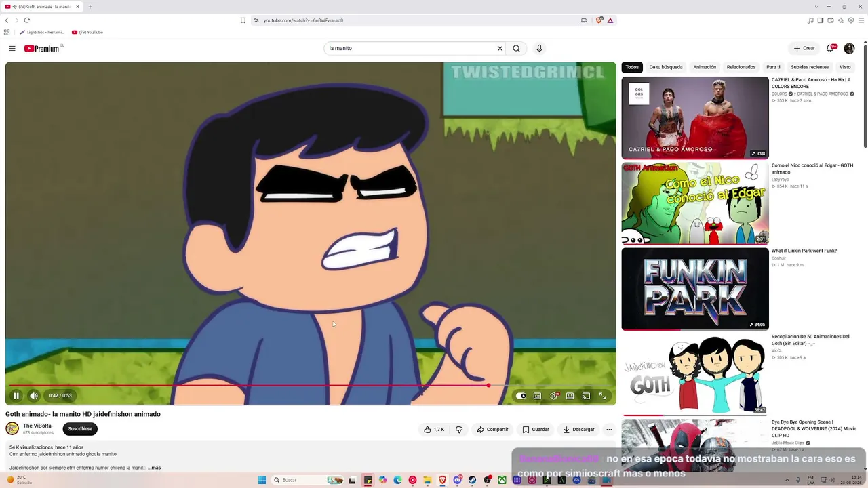This screenshot has height=488, width=868.
Task: Cast the video to a TV
Action: click(586, 396)
